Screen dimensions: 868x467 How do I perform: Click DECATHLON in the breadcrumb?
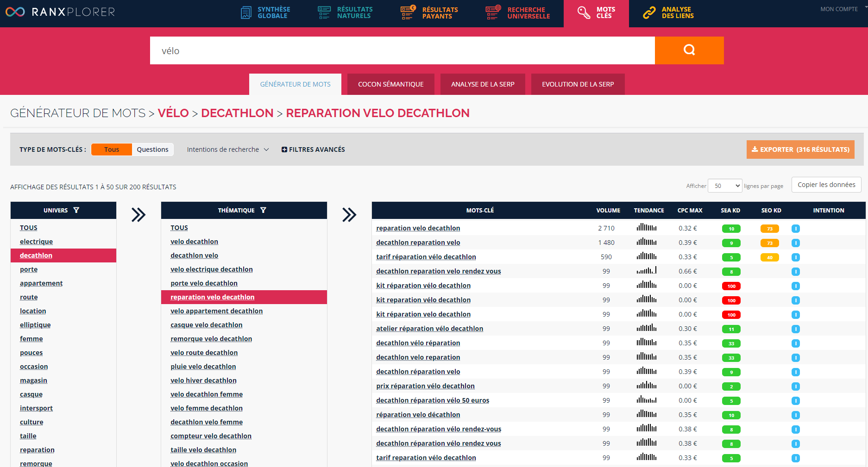click(237, 113)
